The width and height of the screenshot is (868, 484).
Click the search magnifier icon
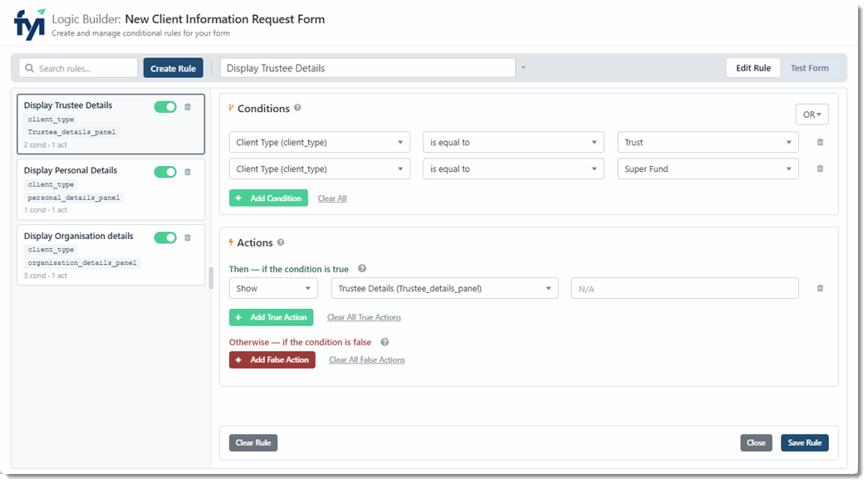(29, 68)
